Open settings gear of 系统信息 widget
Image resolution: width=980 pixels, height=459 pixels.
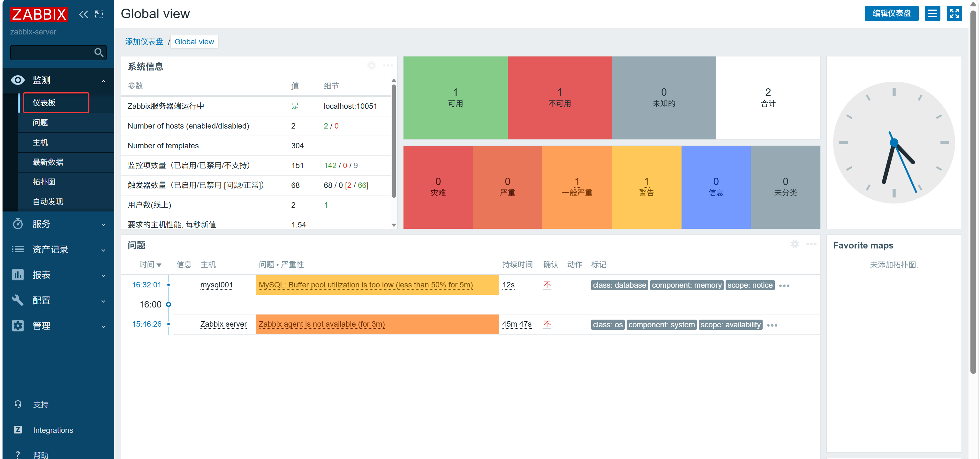point(371,65)
